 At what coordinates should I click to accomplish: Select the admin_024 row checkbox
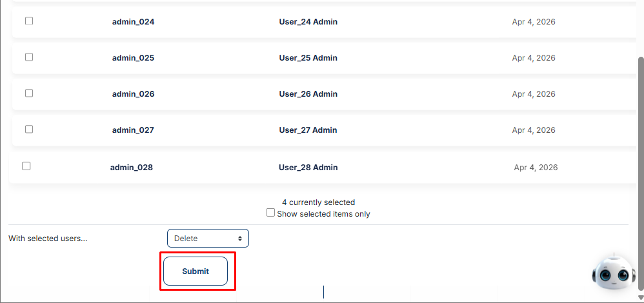point(29,21)
